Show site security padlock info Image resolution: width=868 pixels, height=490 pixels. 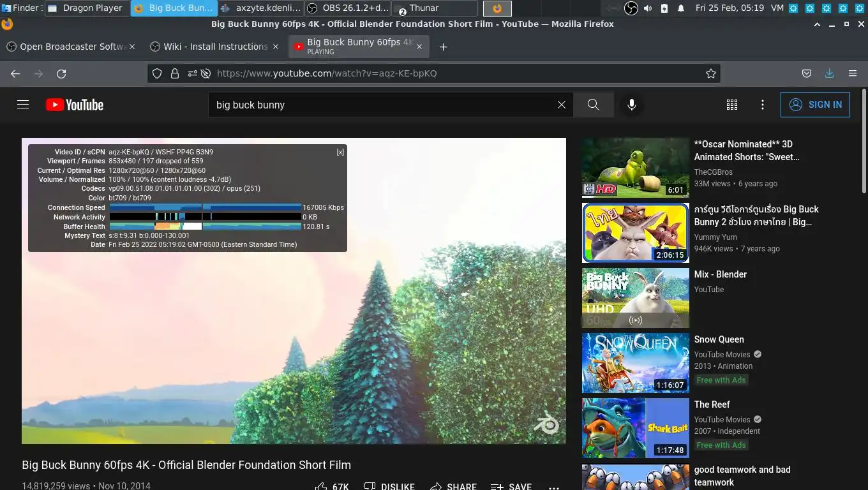click(x=174, y=73)
